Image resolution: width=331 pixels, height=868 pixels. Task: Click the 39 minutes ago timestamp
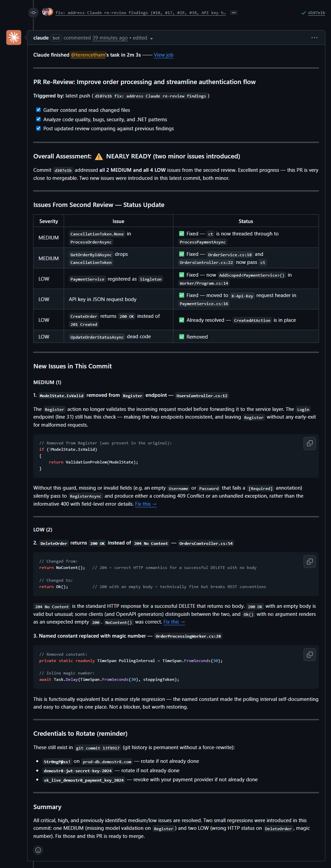[x=110, y=38]
